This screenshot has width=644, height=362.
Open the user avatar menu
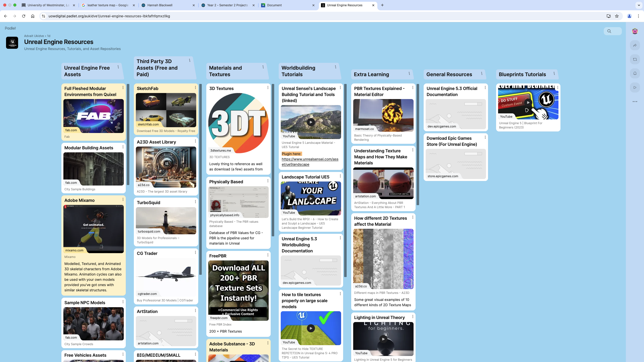coord(635,31)
